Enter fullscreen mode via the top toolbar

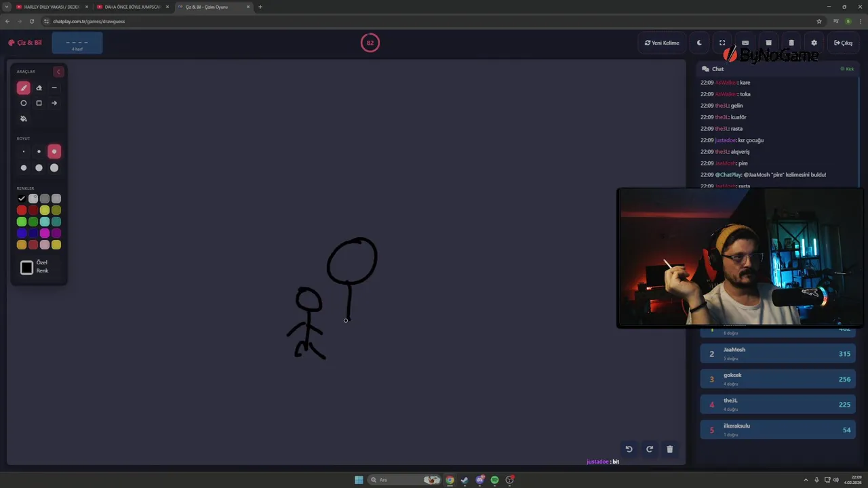(722, 43)
